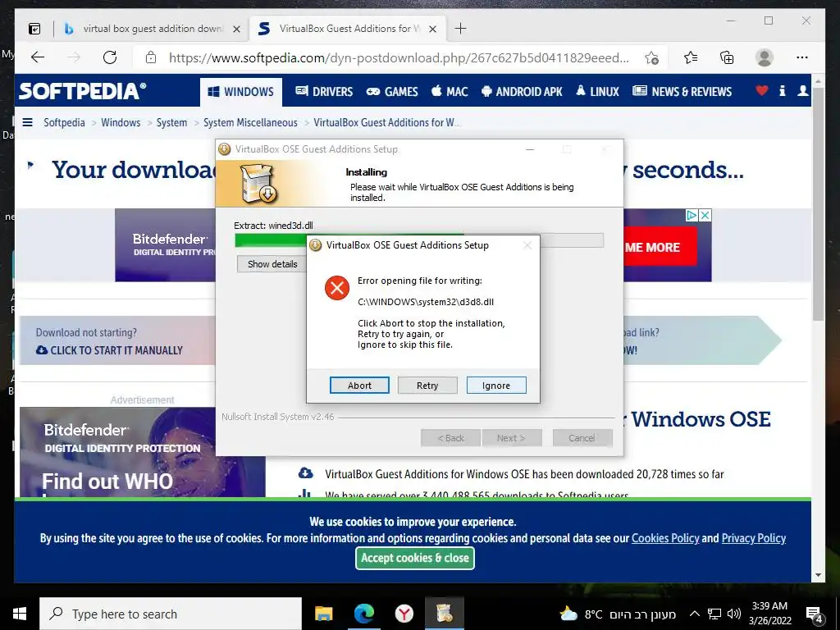This screenshot has height=630, width=840.
Task: Open File Explorer from taskbar
Action: tap(323, 614)
